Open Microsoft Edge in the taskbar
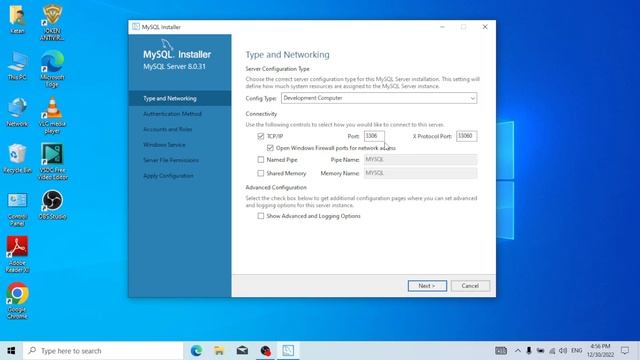This screenshot has height=360, width=640. 196,351
